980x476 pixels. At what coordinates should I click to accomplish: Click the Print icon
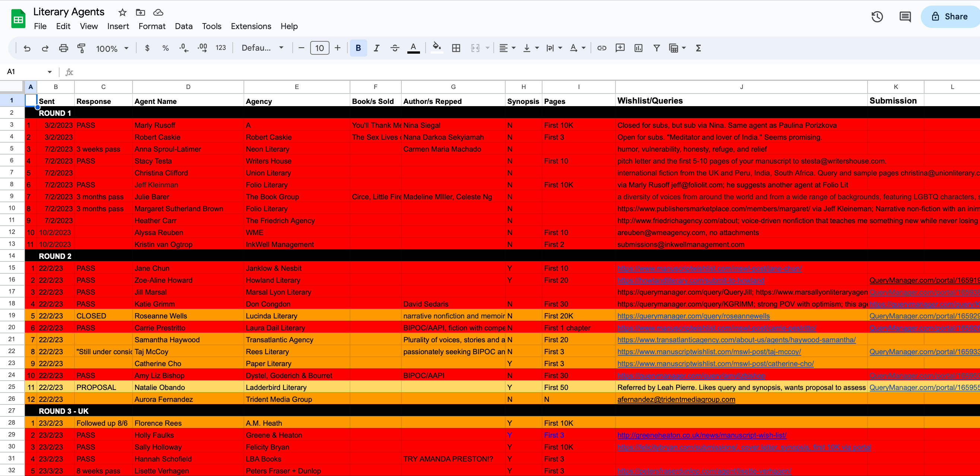tap(64, 48)
